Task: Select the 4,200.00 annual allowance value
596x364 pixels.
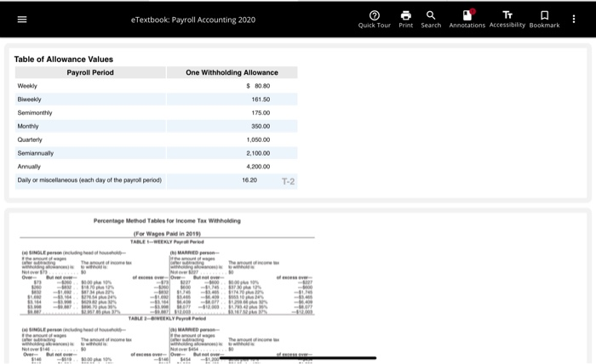Action: coord(259,167)
